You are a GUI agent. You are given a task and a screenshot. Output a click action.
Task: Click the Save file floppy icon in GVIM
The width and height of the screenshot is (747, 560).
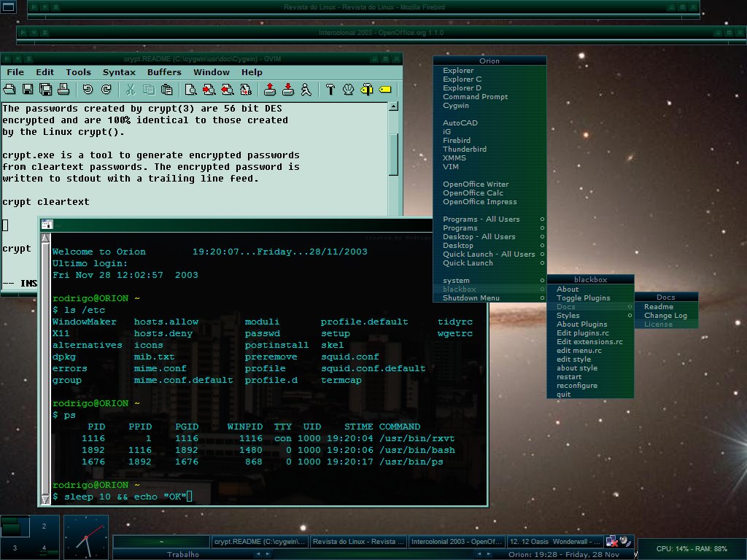coord(28,90)
